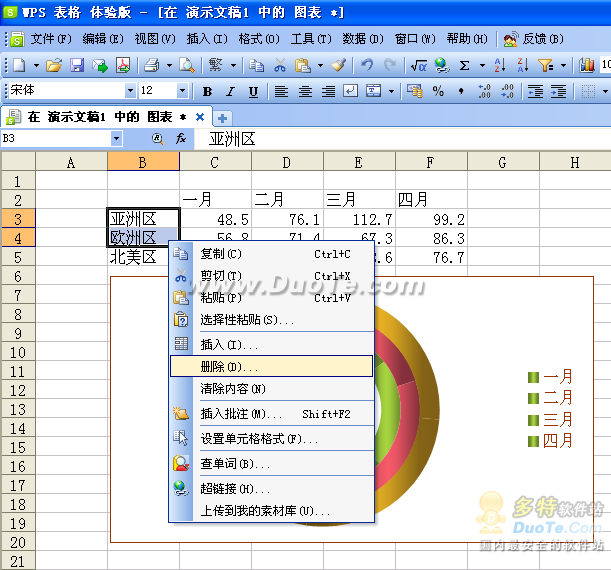Image resolution: width=611 pixels, height=570 pixels.
Task: Click the Save icon in toolbar
Action: (x=77, y=65)
